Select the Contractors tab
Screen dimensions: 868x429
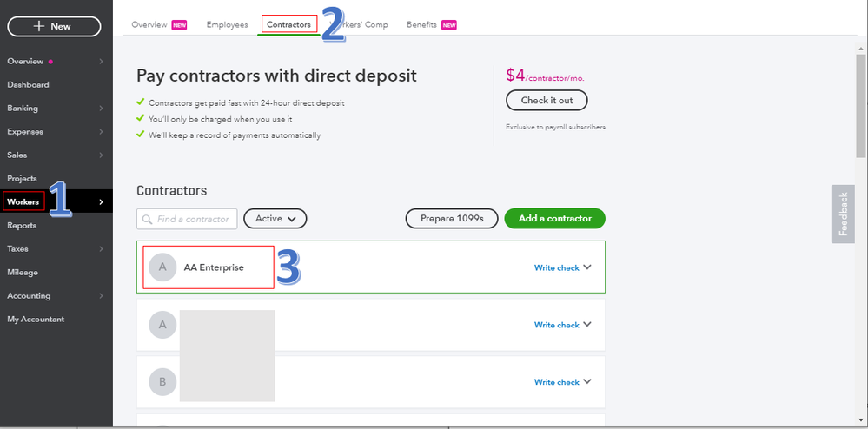[288, 25]
